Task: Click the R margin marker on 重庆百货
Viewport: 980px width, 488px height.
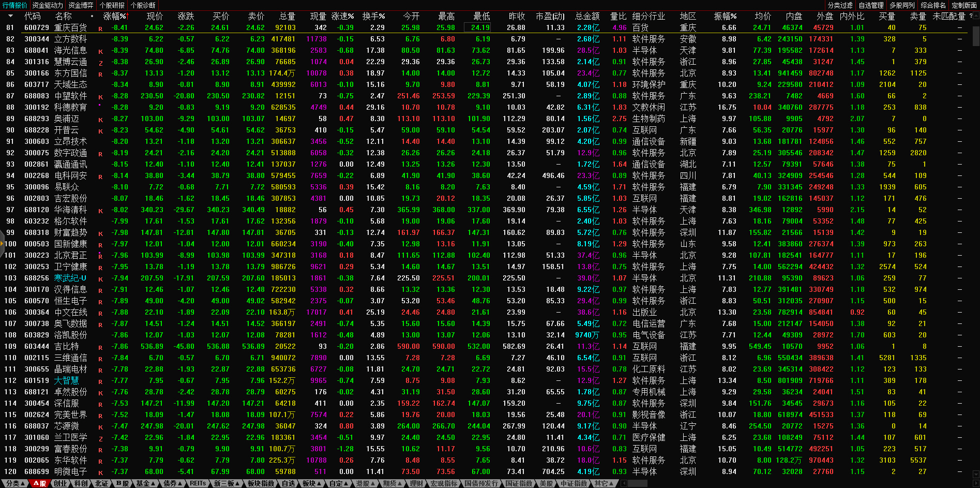Action: [100, 28]
